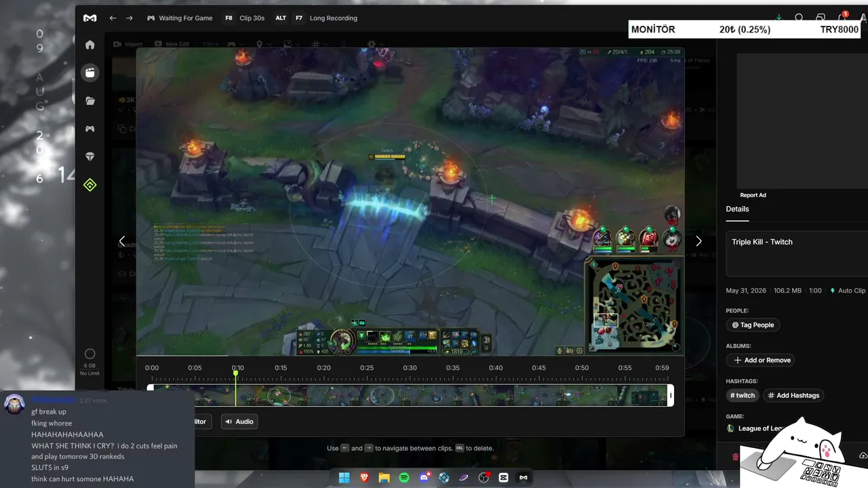Click the green download update icon
This screenshot has width=868, height=488.
[778, 18]
